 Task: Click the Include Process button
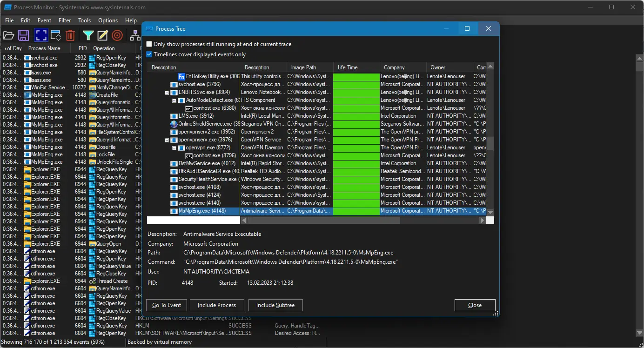(217, 305)
